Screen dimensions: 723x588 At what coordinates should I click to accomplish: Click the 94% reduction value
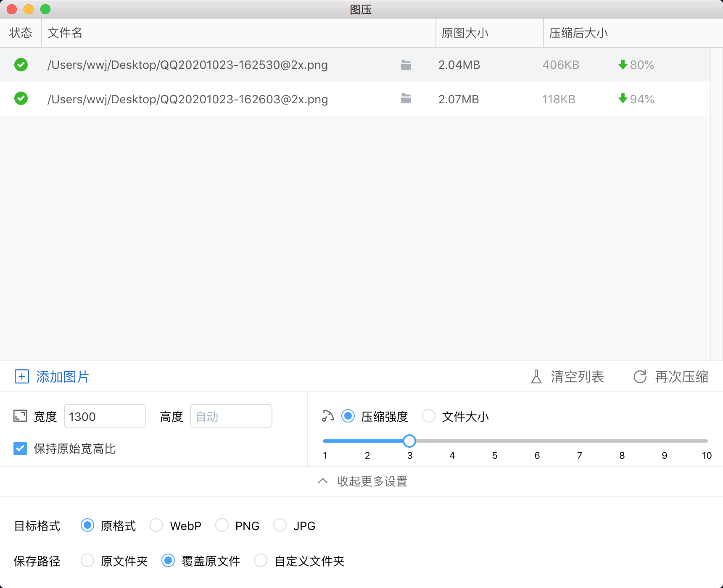[x=642, y=99]
